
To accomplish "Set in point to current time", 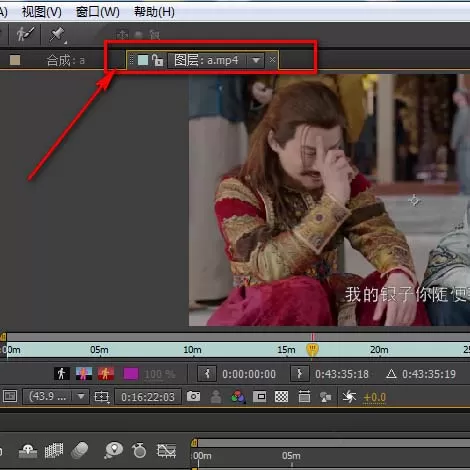I will (207, 374).
